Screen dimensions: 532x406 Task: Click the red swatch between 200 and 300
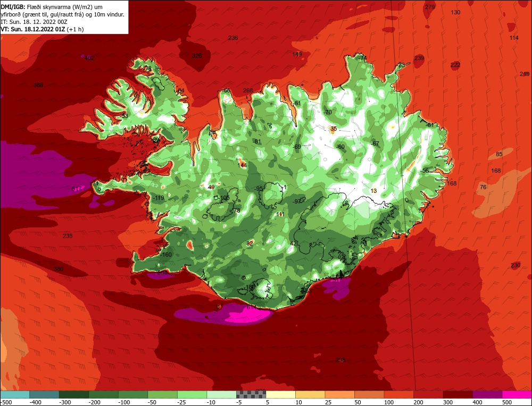point(428,394)
